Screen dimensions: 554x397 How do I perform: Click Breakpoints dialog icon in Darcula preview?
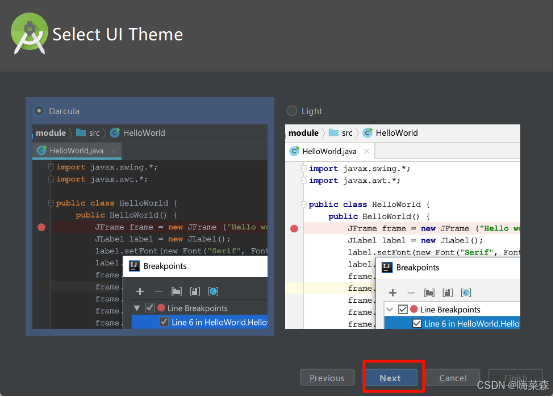[x=134, y=266]
